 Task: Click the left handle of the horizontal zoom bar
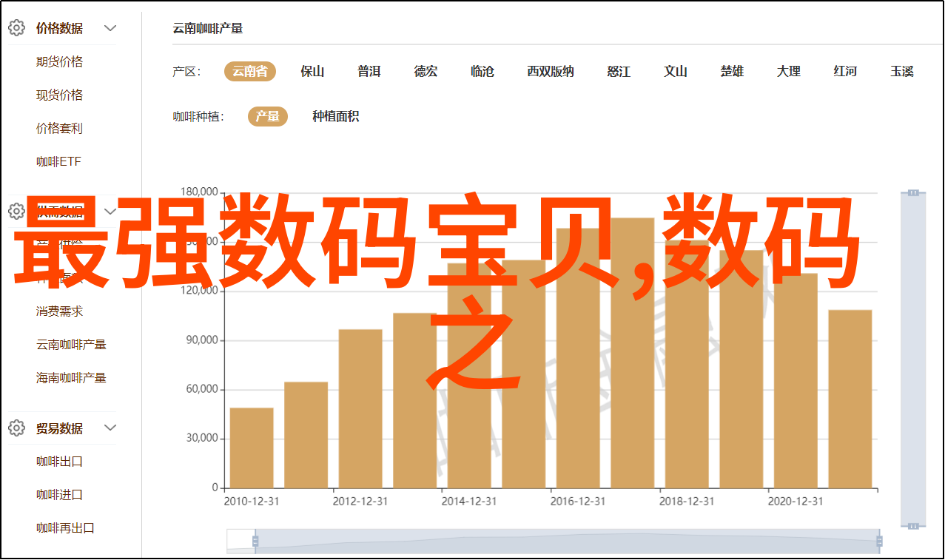pyautogui.click(x=255, y=542)
